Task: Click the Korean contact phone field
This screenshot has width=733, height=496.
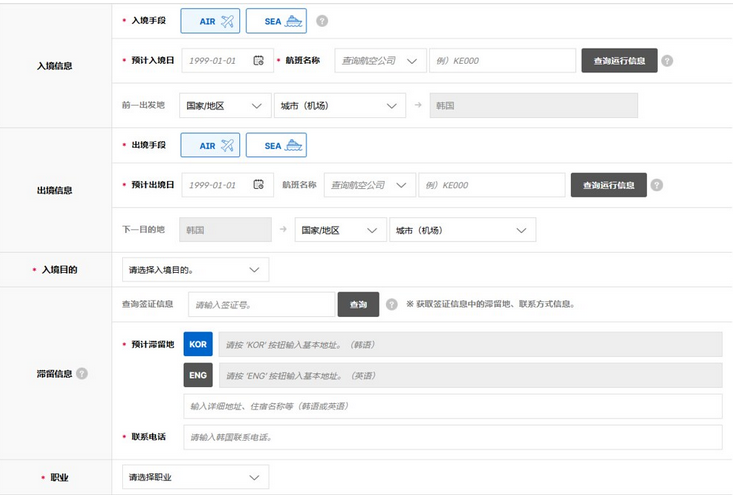Action: tap(453, 437)
